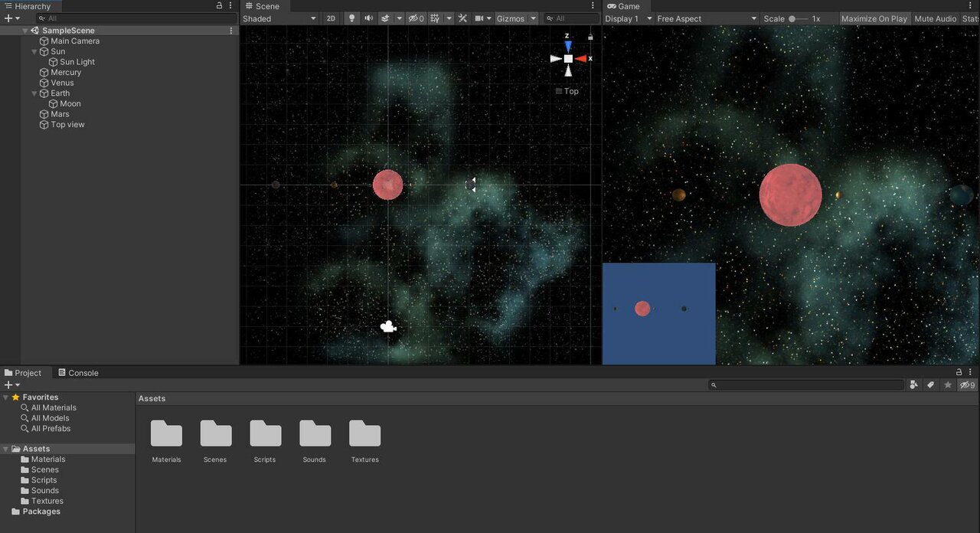
Task: Open the scene Tools and components icon
Action: [462, 18]
